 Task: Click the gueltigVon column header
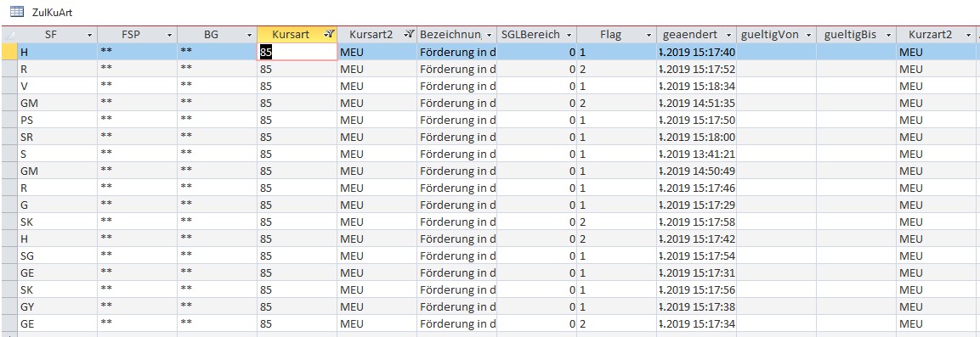[x=776, y=35]
